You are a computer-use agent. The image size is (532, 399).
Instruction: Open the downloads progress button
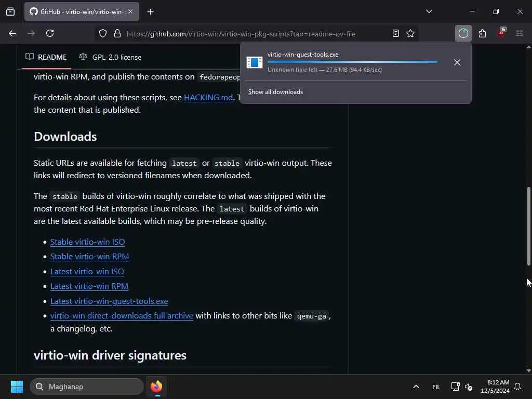[463, 34]
